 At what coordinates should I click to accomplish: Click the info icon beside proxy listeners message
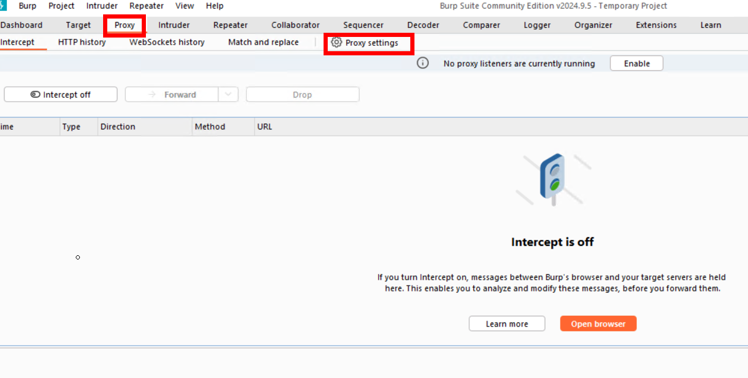[423, 63]
